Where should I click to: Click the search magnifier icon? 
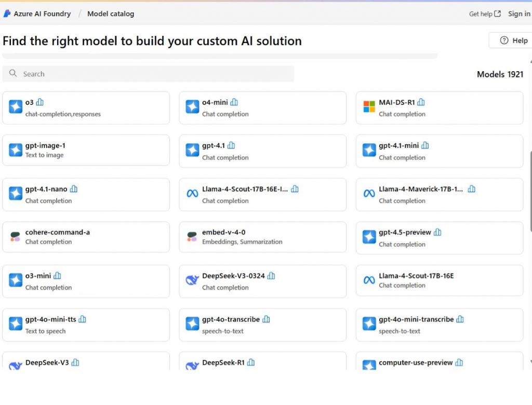tap(14, 74)
